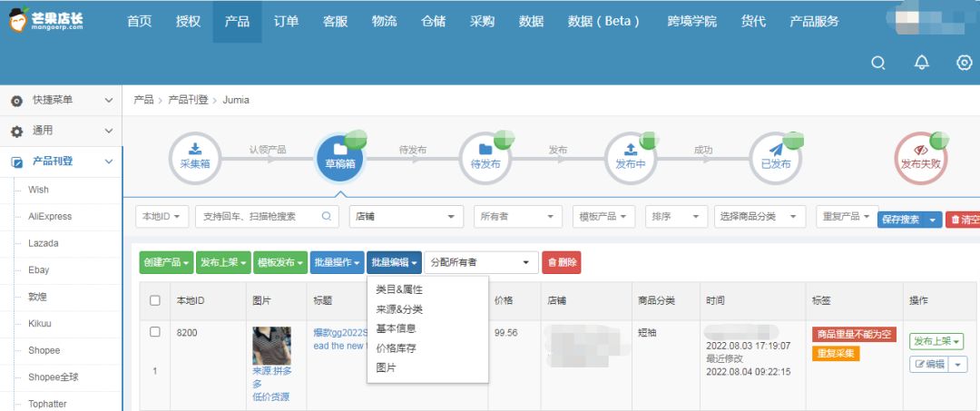The image size is (980, 411).
Task: Open the 发布中 upload step icon
Action: (x=631, y=156)
